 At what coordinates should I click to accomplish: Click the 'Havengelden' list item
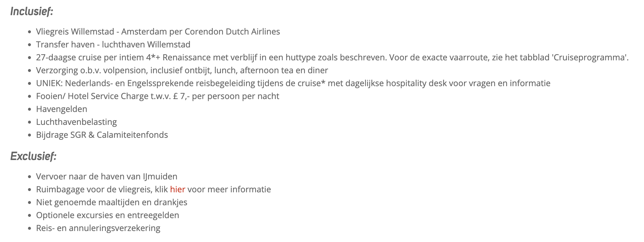click(x=62, y=109)
